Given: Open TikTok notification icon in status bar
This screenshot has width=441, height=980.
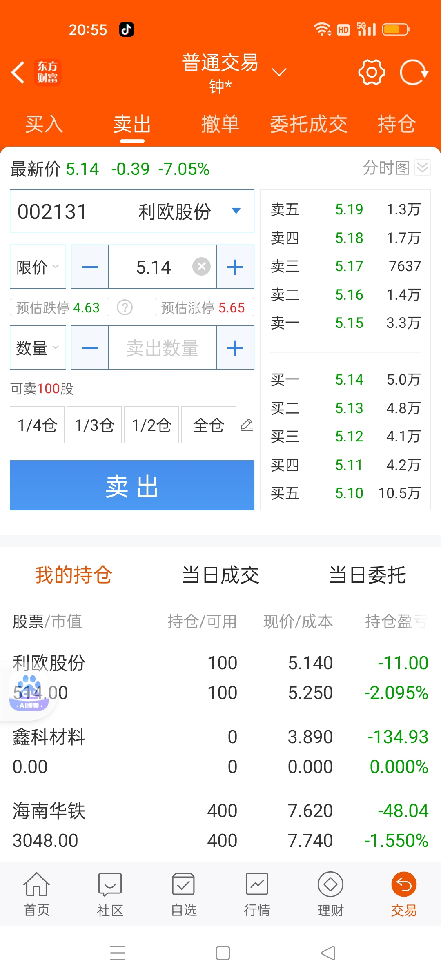Looking at the screenshot, I should tap(127, 29).
